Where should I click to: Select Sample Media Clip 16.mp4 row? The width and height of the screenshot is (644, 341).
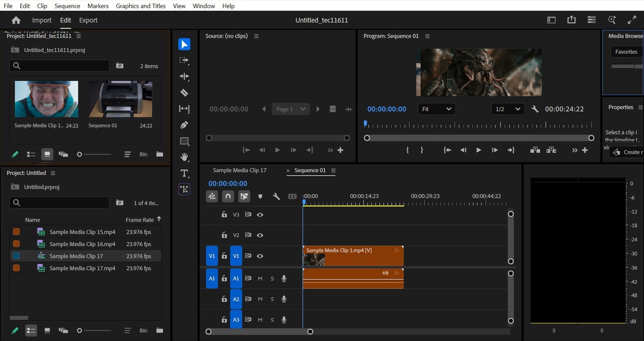click(x=85, y=244)
